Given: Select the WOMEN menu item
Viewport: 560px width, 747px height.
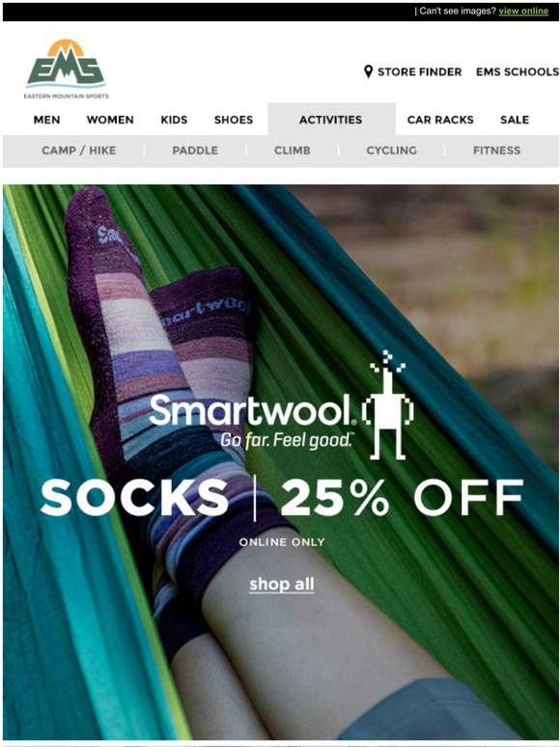Looking at the screenshot, I should (110, 120).
